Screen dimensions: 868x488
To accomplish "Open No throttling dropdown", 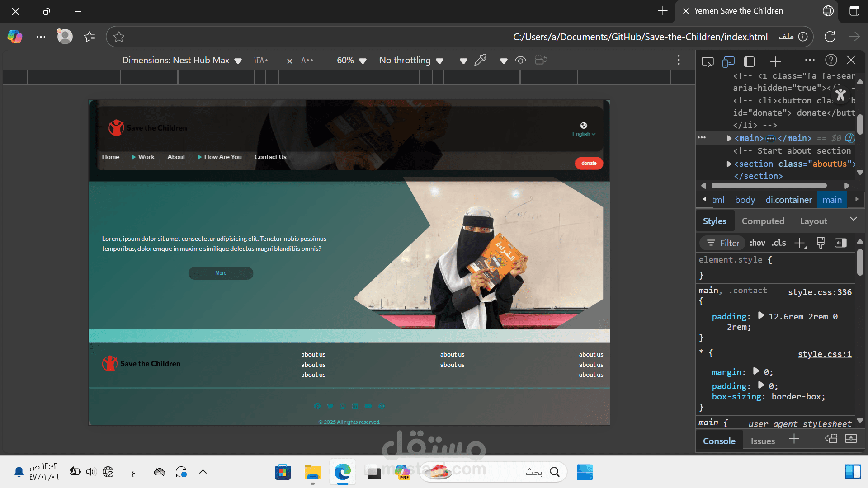I will click(x=411, y=61).
